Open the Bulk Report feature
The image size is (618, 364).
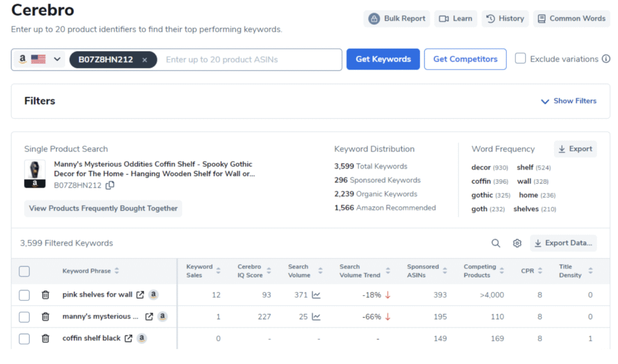point(397,19)
